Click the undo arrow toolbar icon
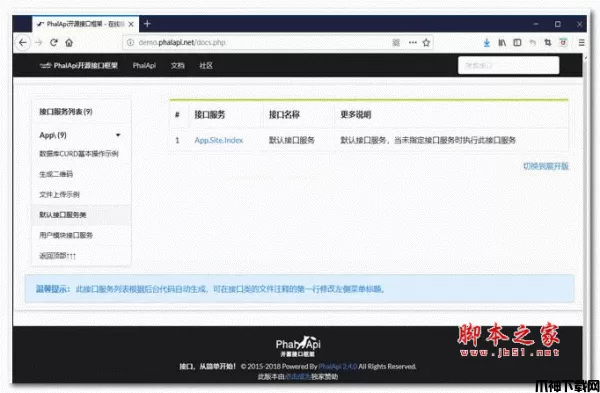This screenshot has width=600, height=393. tap(532, 42)
